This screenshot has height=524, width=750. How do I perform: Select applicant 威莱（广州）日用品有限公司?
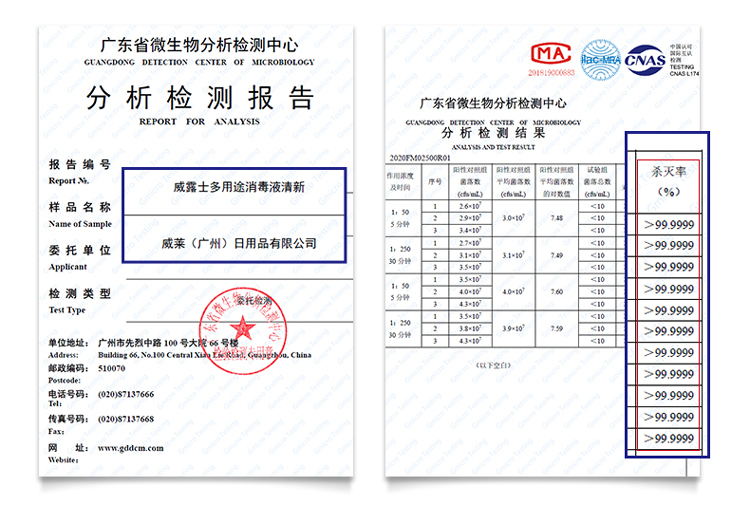pos(239,243)
